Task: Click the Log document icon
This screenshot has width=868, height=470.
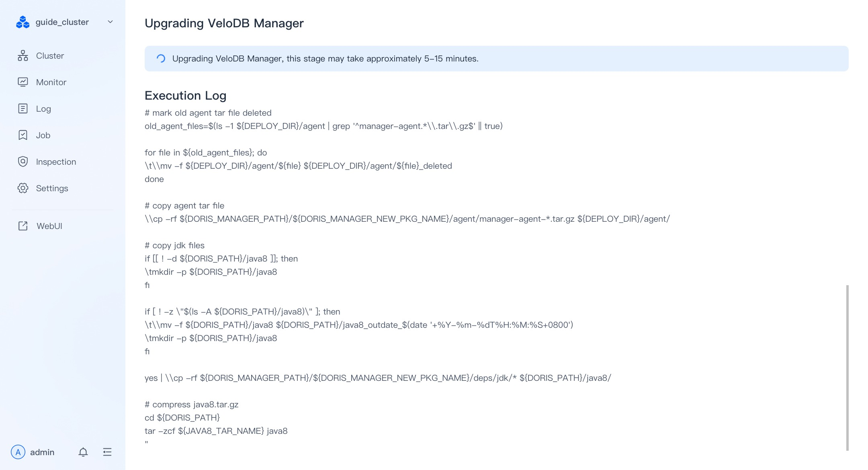Action: pyautogui.click(x=23, y=108)
